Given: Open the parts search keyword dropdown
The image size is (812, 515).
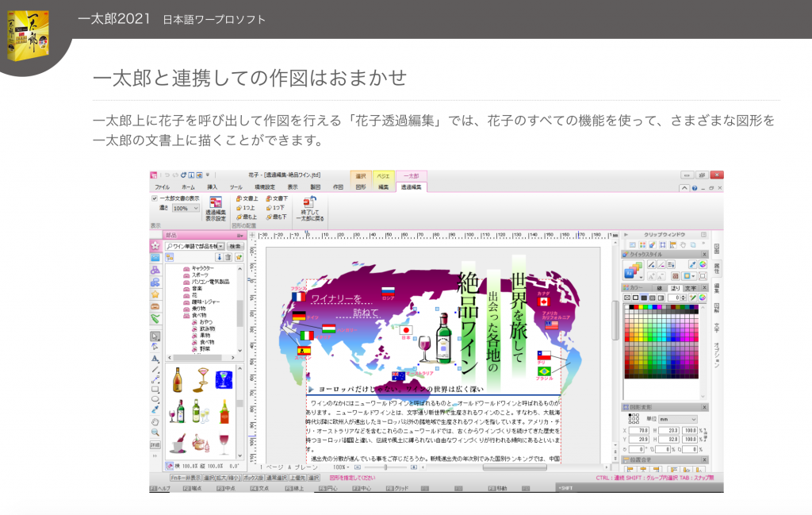Looking at the screenshot, I should (221, 246).
